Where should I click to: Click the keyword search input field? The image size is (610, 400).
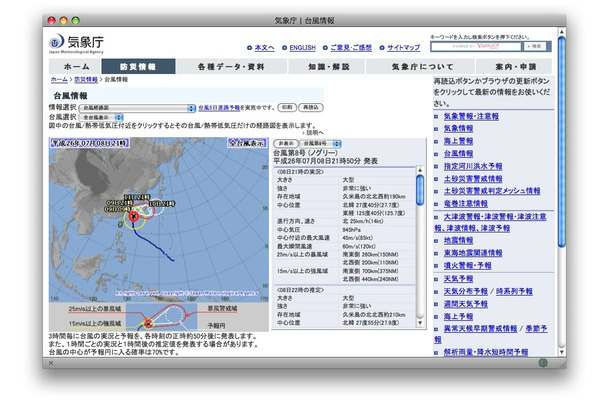click(461, 46)
